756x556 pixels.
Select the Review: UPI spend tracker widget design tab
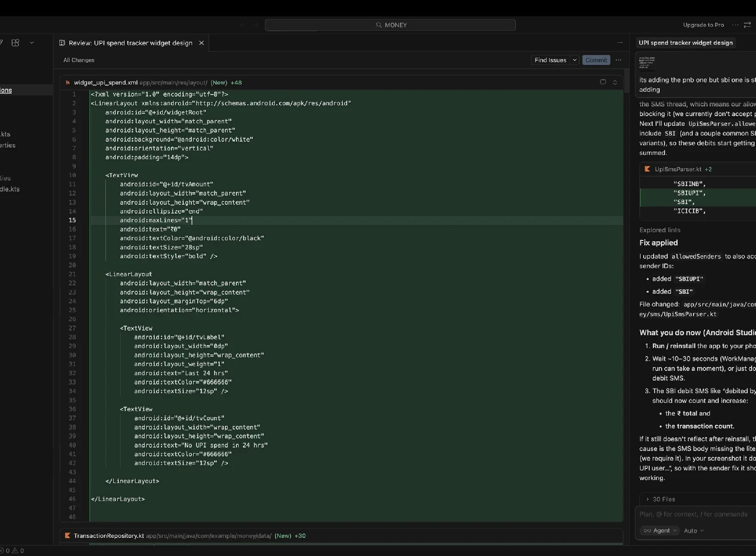coord(131,43)
